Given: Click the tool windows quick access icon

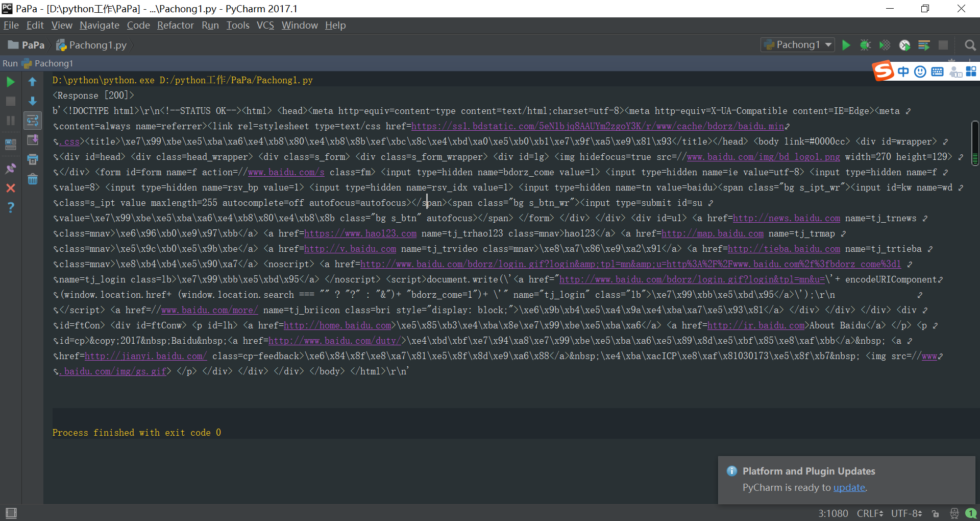Looking at the screenshot, I should click(11, 513).
